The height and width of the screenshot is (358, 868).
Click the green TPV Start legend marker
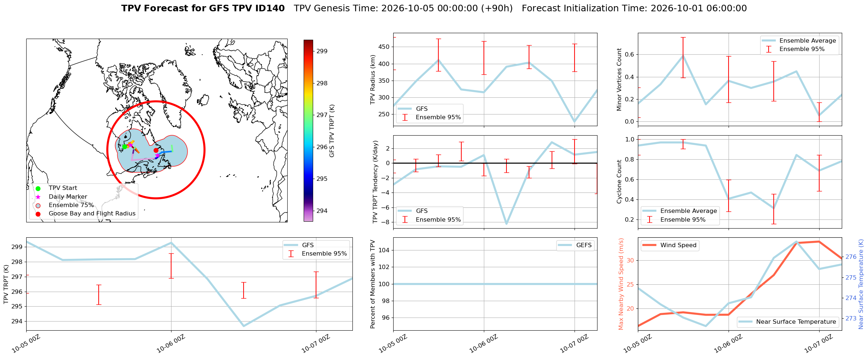point(38,188)
